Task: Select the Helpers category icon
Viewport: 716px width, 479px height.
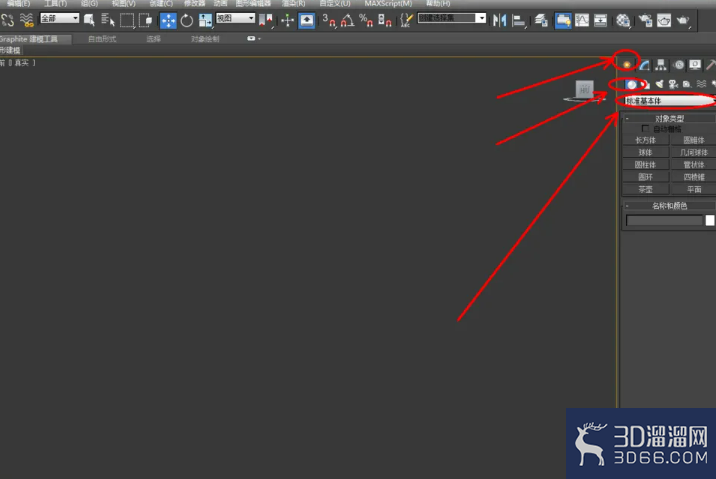Action: [x=687, y=84]
